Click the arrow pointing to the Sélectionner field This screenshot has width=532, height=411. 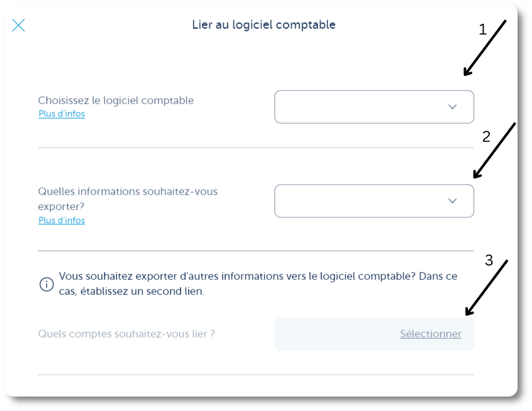(x=487, y=287)
